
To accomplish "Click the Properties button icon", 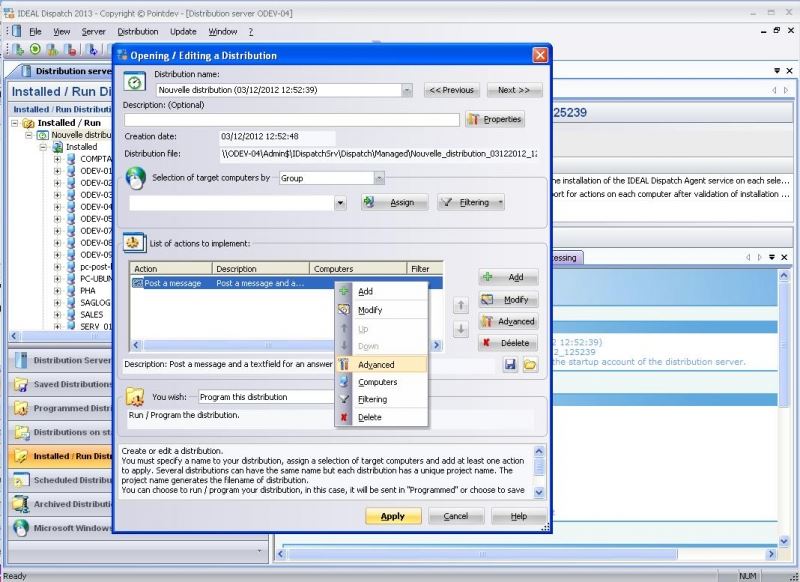I will tap(475, 119).
